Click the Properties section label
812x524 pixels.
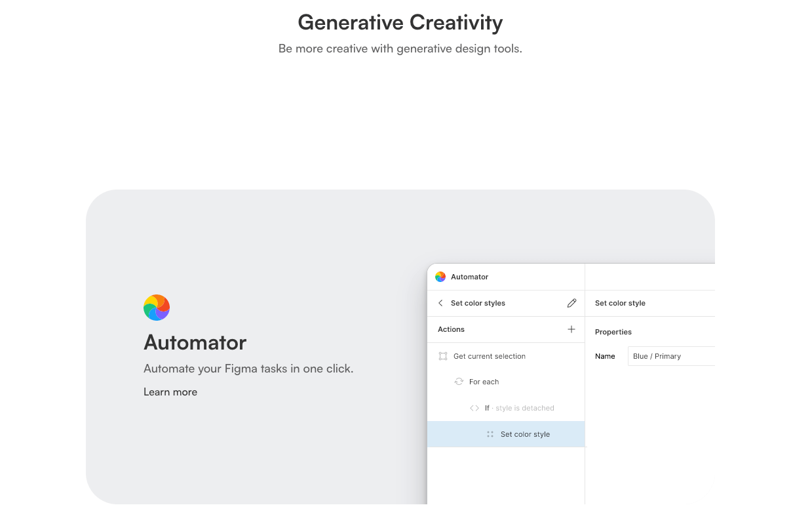[613, 332]
